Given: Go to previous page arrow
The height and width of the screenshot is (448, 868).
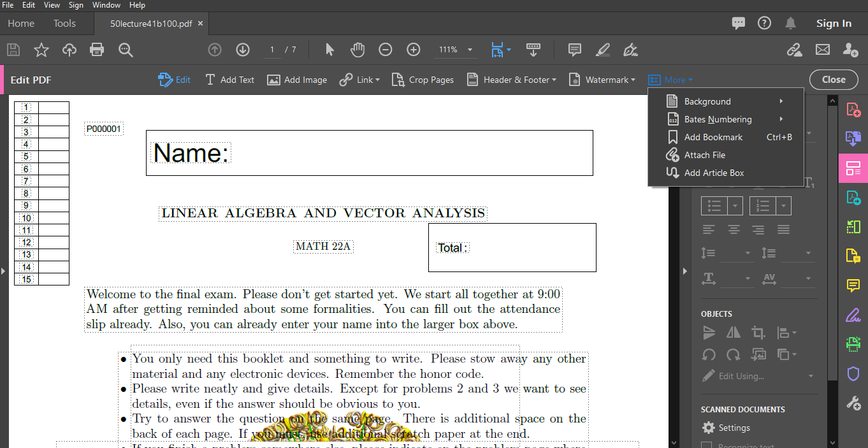Looking at the screenshot, I should coord(215,50).
